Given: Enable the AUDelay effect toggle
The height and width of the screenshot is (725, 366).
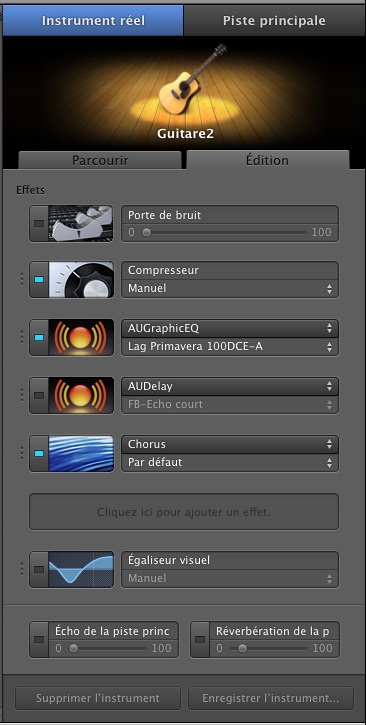Looking at the screenshot, I should pyautogui.click(x=39, y=395).
